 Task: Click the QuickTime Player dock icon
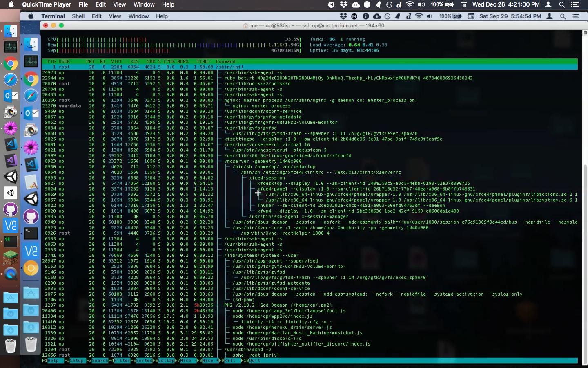pos(10,274)
